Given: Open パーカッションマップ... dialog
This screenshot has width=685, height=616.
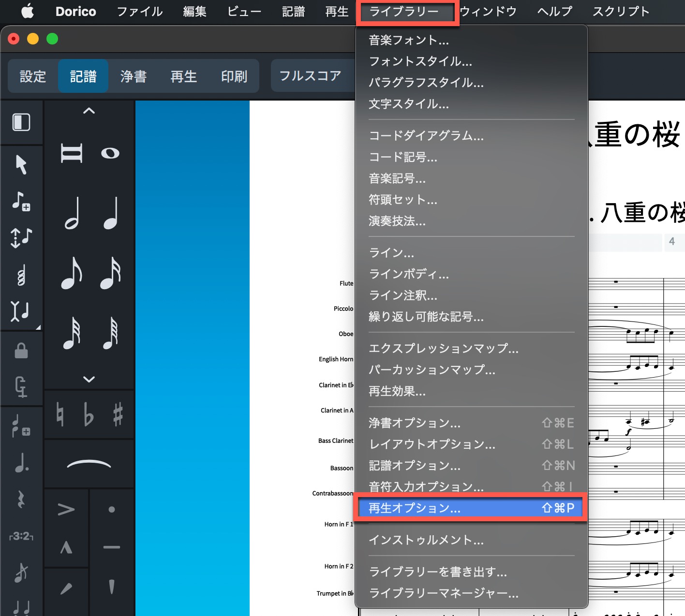Looking at the screenshot, I should [x=472, y=370].
